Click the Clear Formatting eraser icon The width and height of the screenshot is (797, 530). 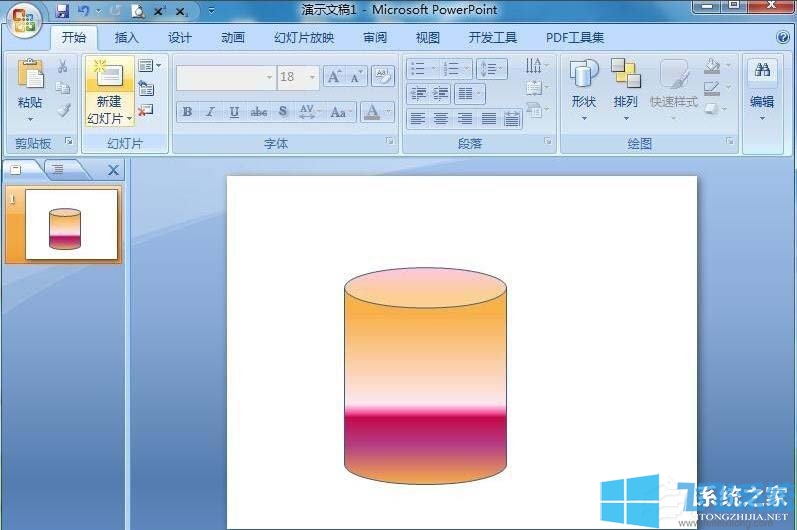pyautogui.click(x=382, y=77)
